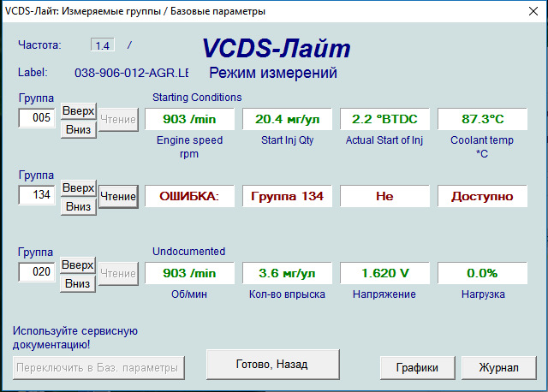The width and height of the screenshot is (548, 392).
Task: Click the Нагрузка label
Action: (x=483, y=294)
